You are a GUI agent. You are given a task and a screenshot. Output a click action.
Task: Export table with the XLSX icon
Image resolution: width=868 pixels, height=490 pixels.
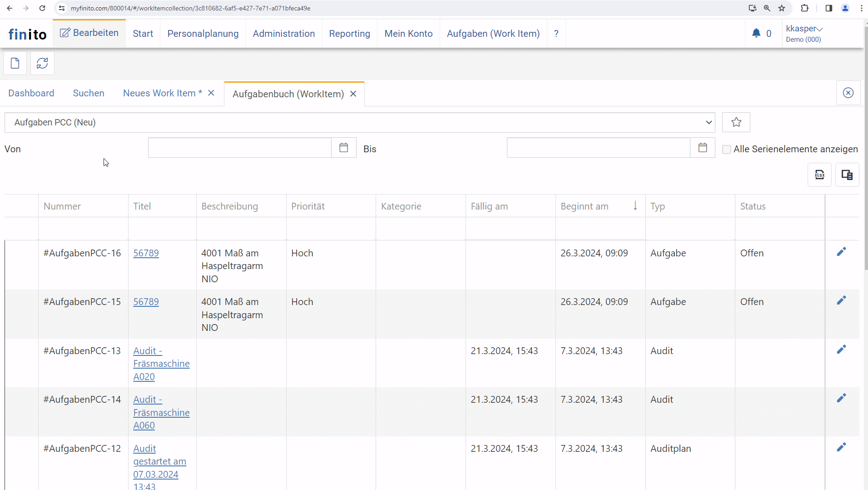819,175
